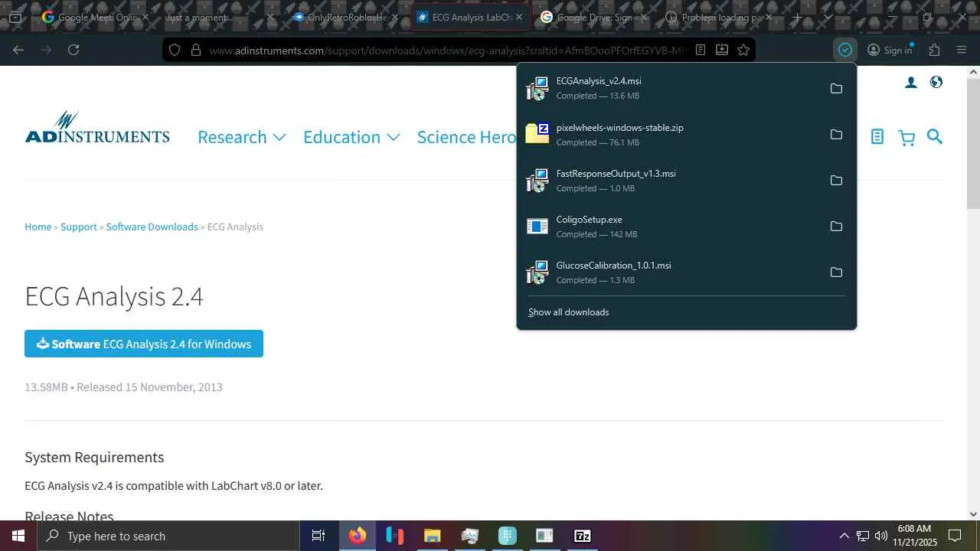Open the ADInstruments account user icon
980x551 pixels.
pyautogui.click(x=911, y=83)
